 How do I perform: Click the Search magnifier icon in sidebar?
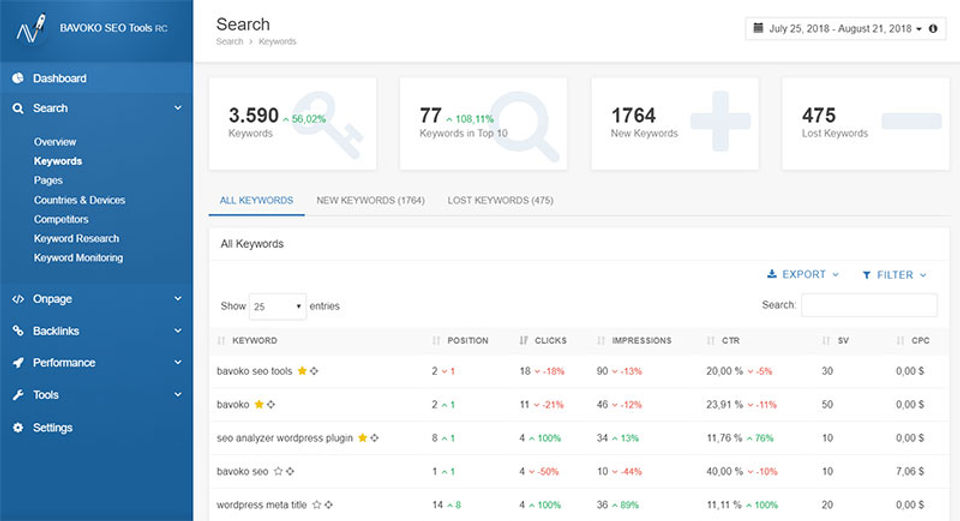[18, 108]
